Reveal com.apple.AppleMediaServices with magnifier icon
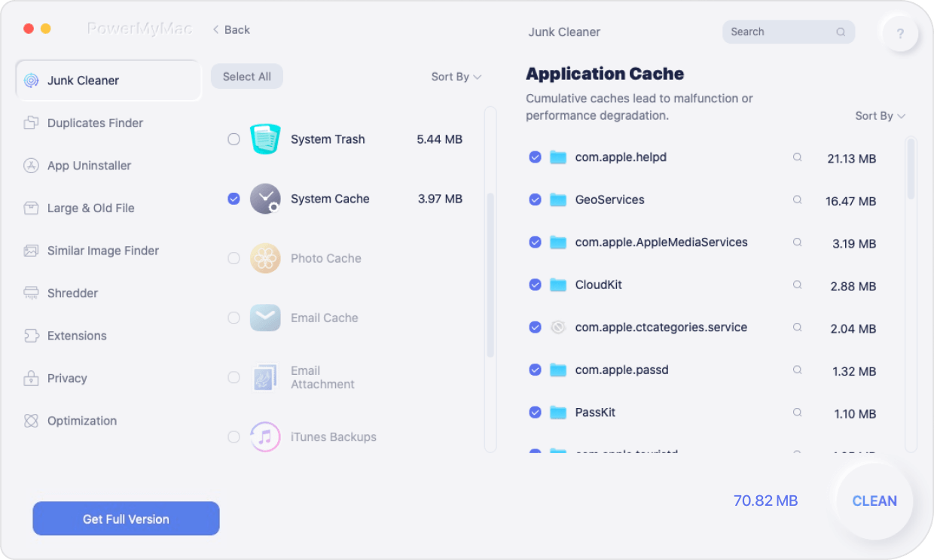 pyautogui.click(x=797, y=242)
